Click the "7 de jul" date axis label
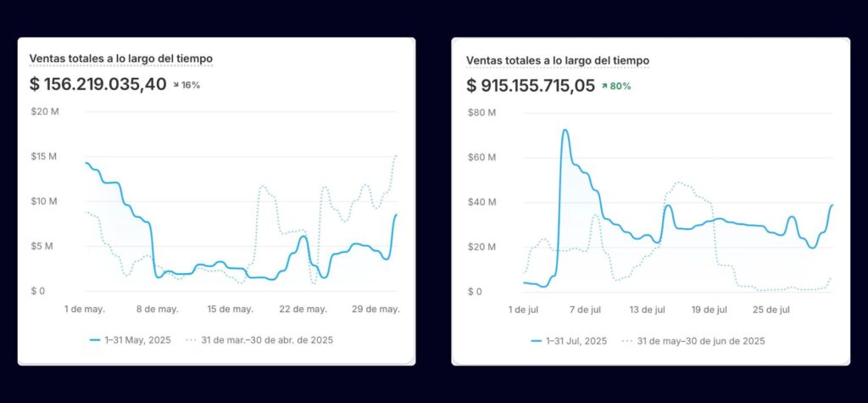The width and height of the screenshot is (868, 403). tap(584, 309)
